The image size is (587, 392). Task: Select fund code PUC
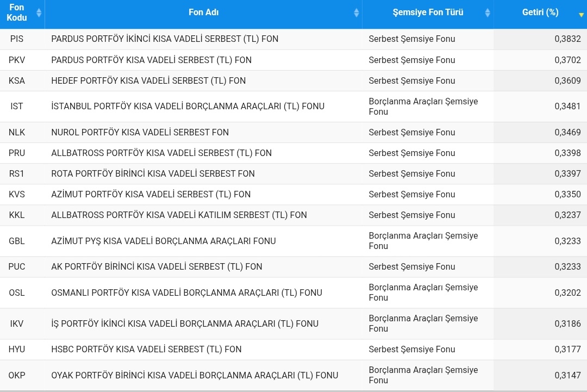click(17, 266)
